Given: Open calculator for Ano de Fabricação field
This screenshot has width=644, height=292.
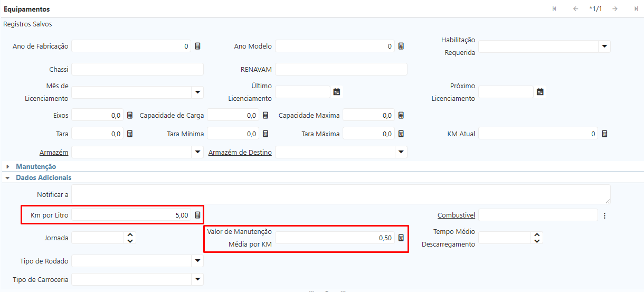Looking at the screenshot, I should [197, 46].
